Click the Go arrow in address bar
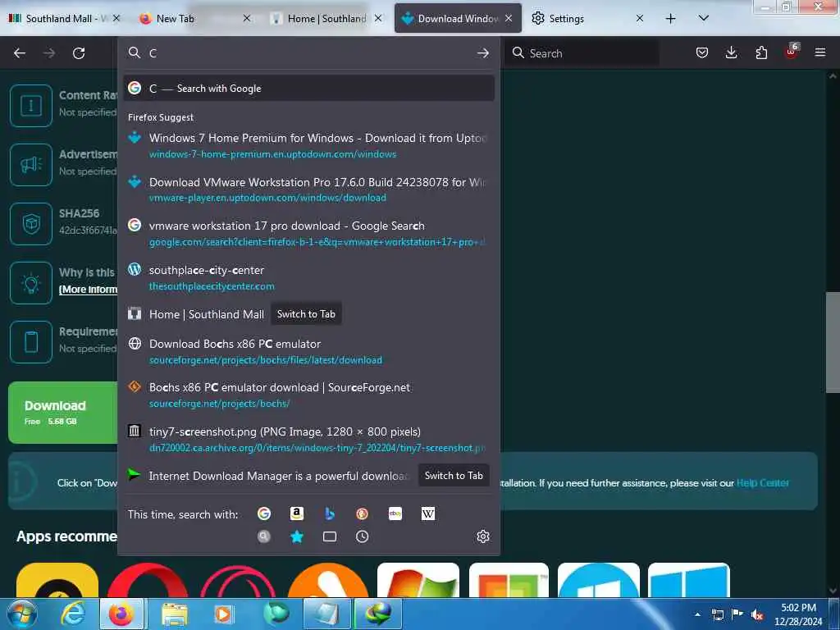Image resolution: width=840 pixels, height=630 pixels. point(482,52)
